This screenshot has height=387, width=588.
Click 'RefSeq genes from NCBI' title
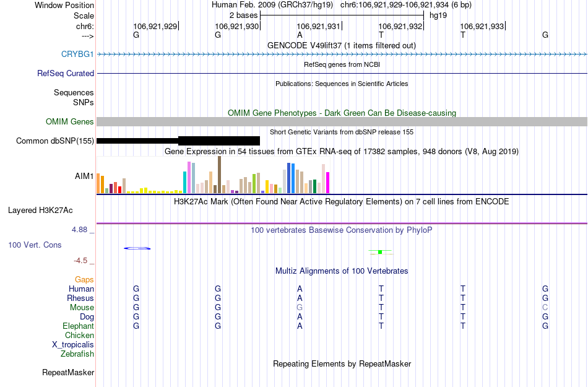pyautogui.click(x=342, y=64)
